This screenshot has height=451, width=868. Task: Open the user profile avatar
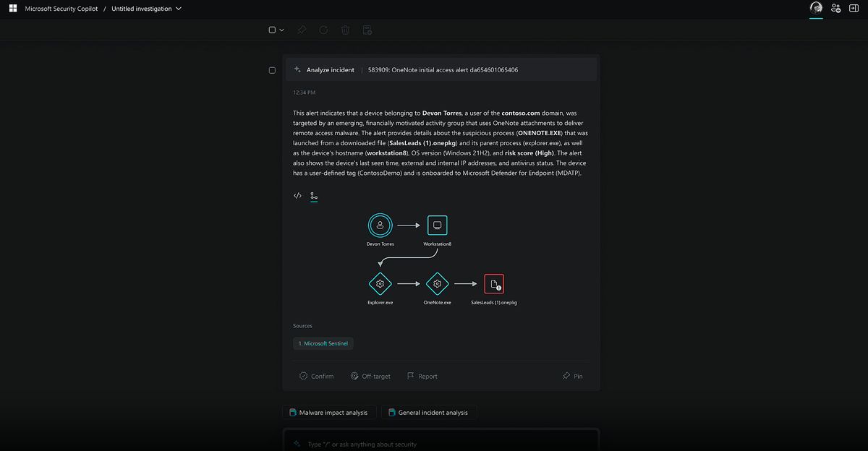(816, 8)
